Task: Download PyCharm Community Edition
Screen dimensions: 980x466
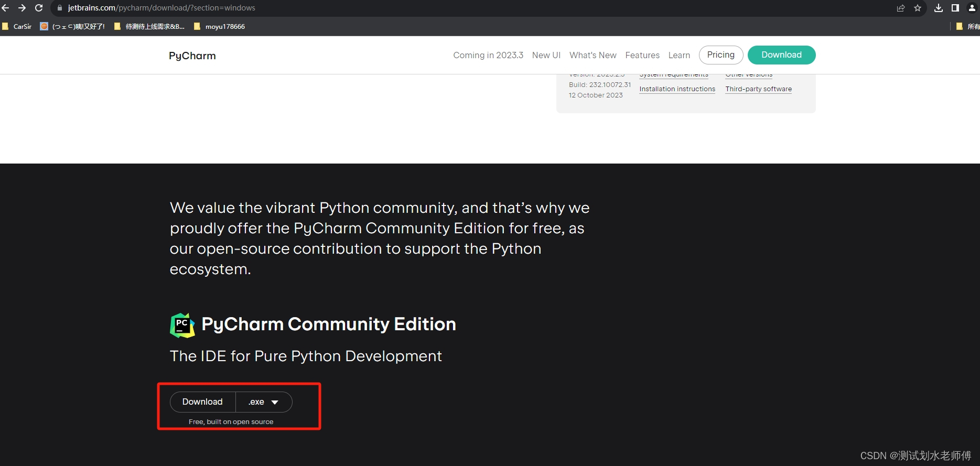Action: tap(202, 402)
